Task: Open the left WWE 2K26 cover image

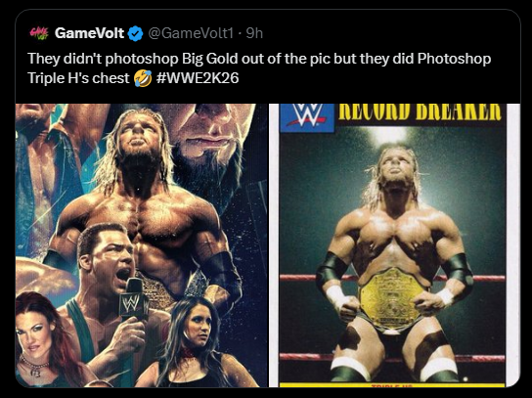Action: pyautogui.click(x=142, y=245)
